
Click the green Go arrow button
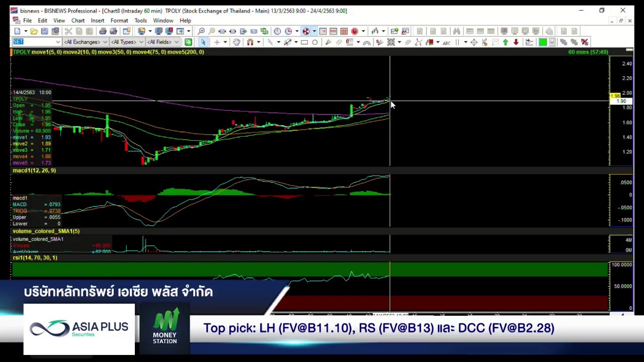tap(188, 42)
